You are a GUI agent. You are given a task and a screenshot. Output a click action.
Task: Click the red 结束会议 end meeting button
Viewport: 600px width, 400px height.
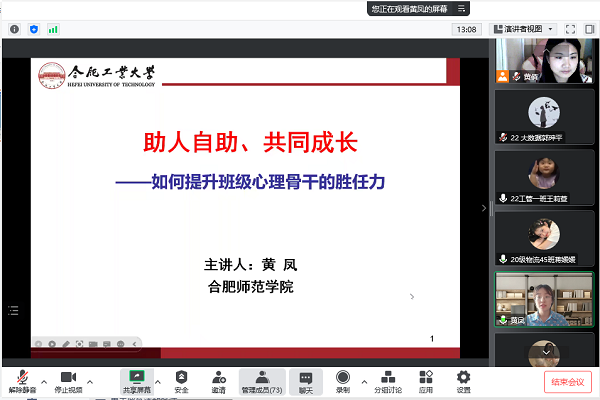[x=568, y=382]
